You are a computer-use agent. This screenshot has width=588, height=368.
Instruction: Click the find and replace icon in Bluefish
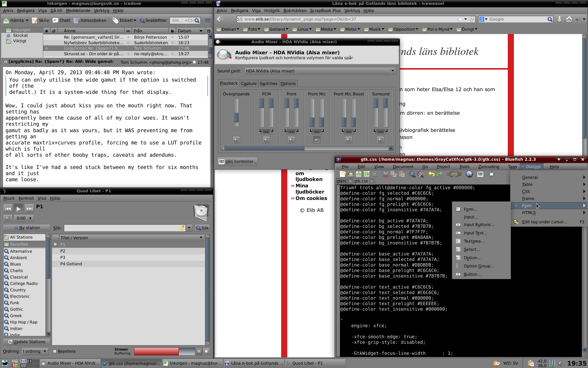420,174
